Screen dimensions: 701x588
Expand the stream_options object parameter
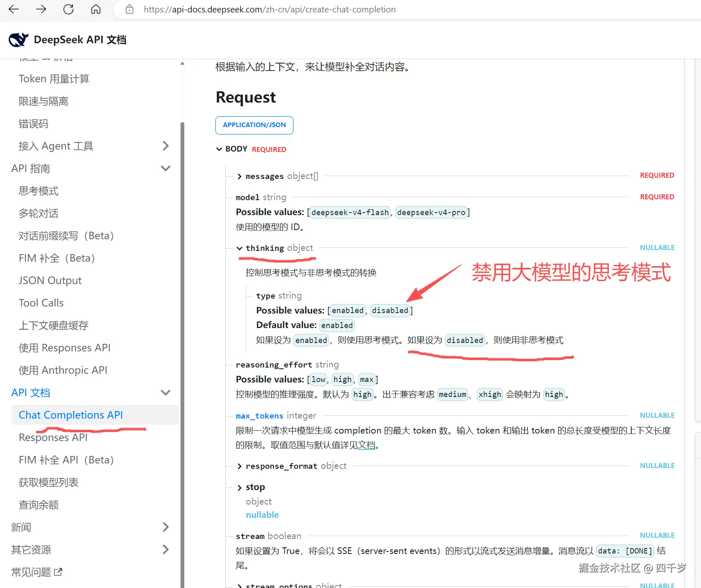pos(239,586)
